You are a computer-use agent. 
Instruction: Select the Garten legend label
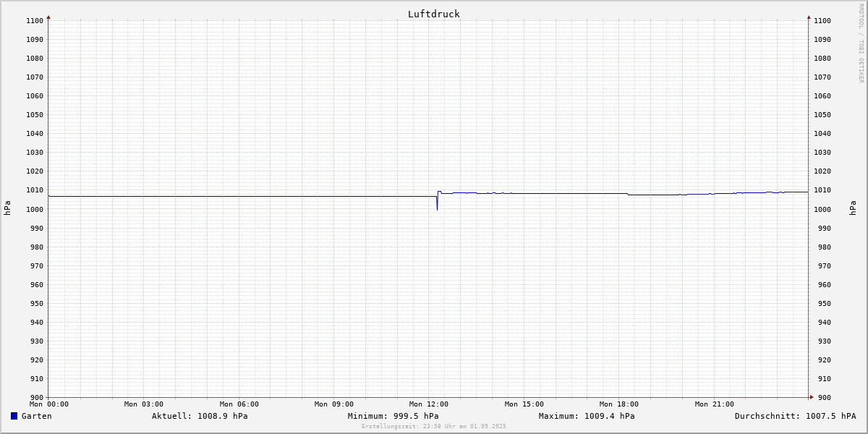point(37,416)
